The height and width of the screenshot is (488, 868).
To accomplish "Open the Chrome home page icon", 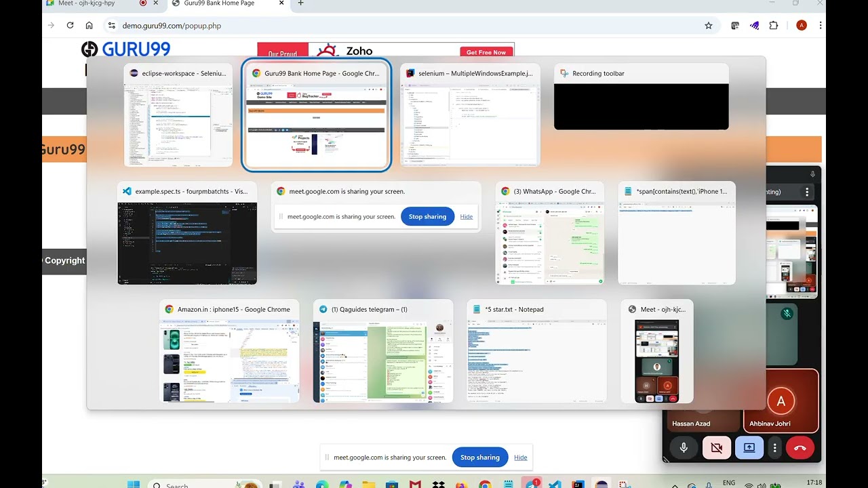I will [89, 25].
